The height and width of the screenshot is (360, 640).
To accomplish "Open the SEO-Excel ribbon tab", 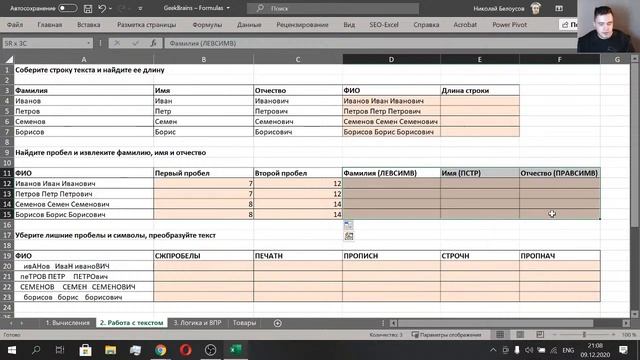I will [384, 25].
